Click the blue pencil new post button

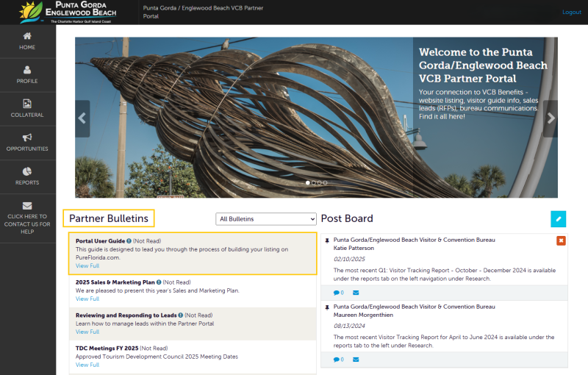pos(559,219)
